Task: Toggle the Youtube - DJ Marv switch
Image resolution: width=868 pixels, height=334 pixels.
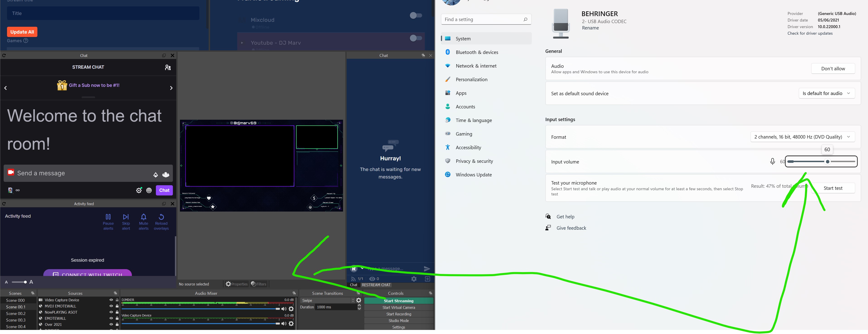Action: coord(416,38)
